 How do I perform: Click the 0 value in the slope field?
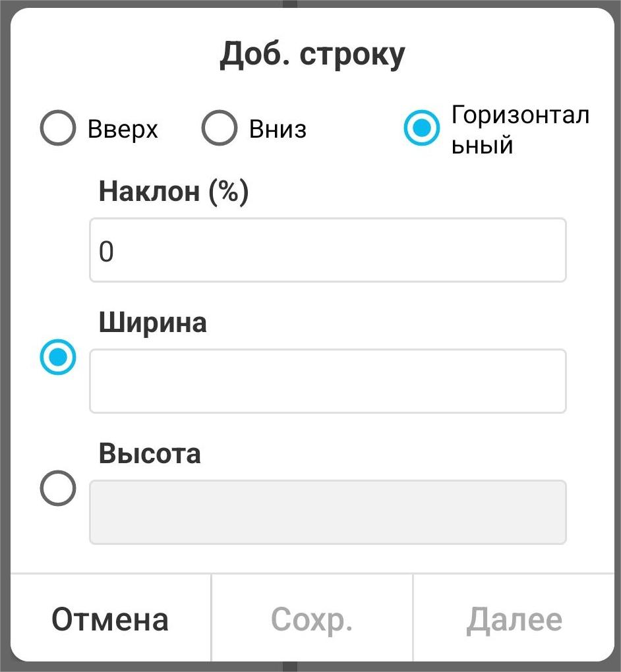(106, 252)
